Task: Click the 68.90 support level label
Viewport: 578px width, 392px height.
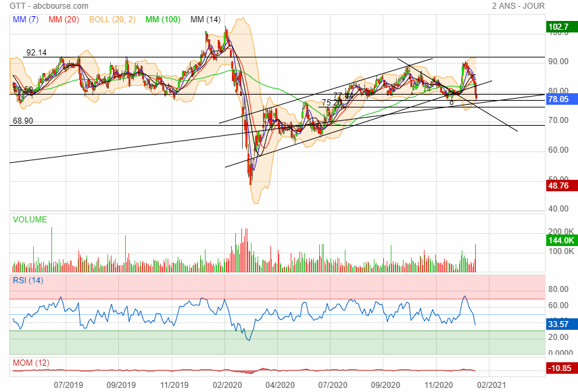Action: [23, 121]
